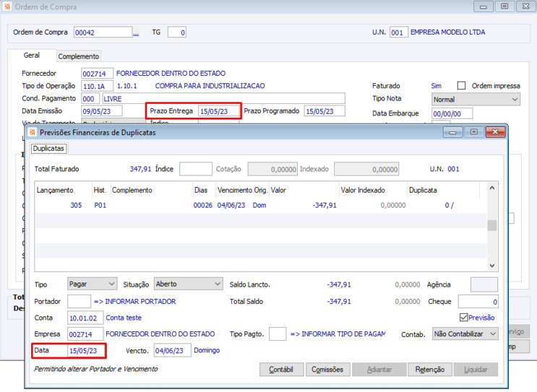Uncheck the Previsão checkbox
The width and height of the screenshot is (537, 392).
click(463, 318)
